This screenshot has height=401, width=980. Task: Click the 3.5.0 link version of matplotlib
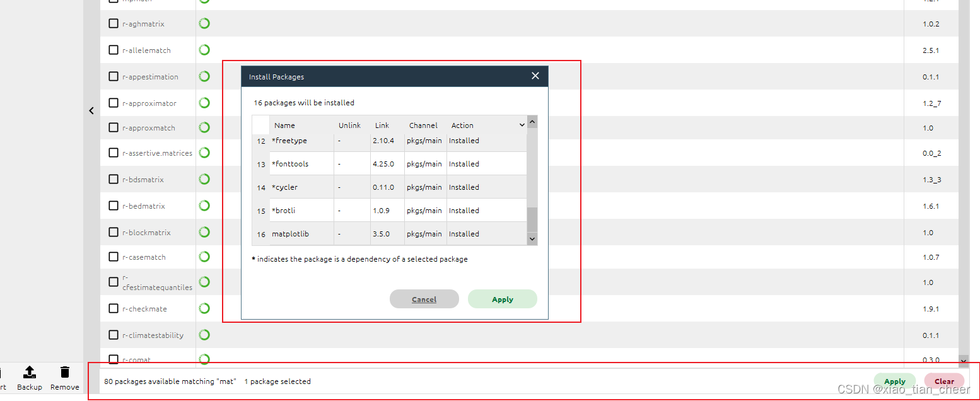coord(381,234)
